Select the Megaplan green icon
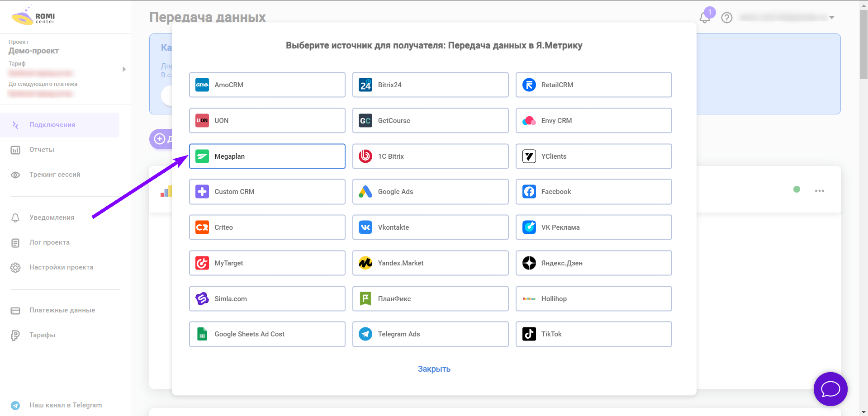This screenshot has width=868, height=416. coord(202,156)
